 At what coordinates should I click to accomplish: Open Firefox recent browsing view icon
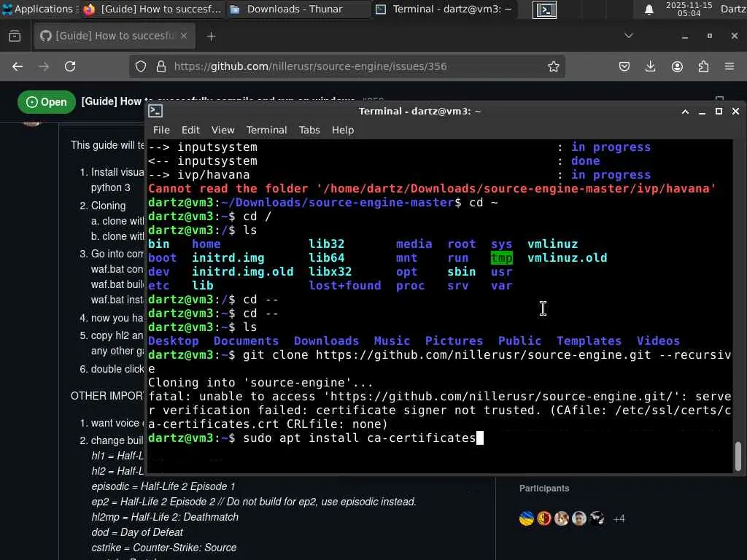(15, 36)
